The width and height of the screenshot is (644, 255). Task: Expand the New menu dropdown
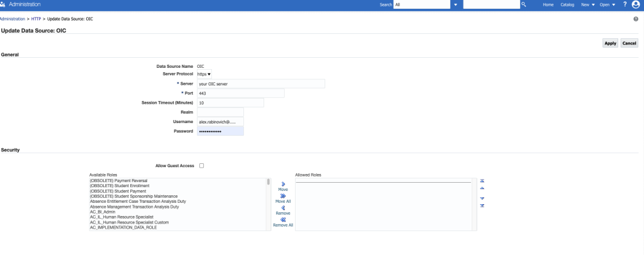[x=588, y=5]
